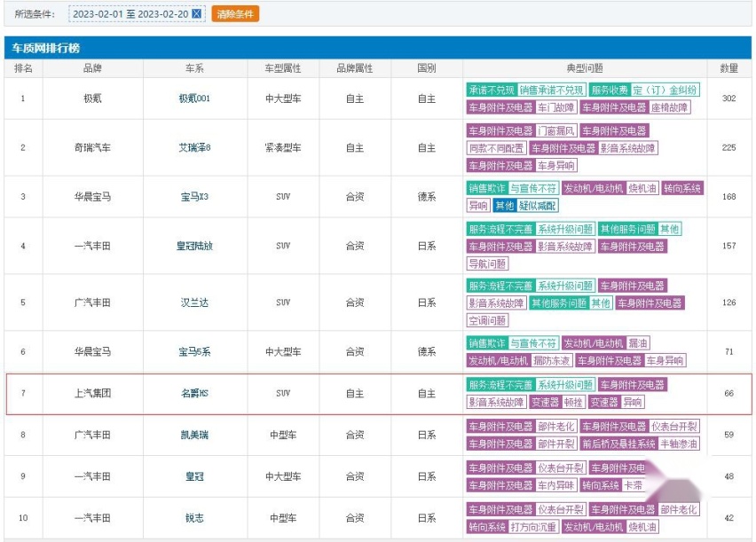
Task: Select the 导航问题 issue tag
Action: pos(487,263)
